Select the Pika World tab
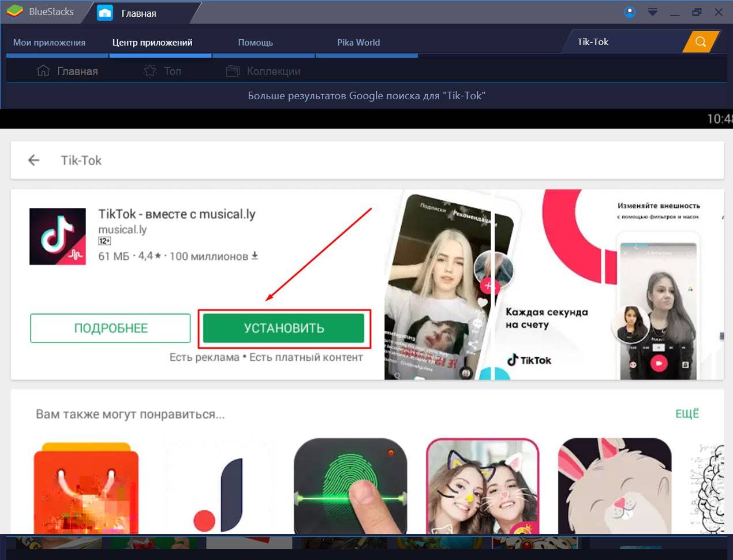This screenshot has width=733, height=560. [x=358, y=42]
